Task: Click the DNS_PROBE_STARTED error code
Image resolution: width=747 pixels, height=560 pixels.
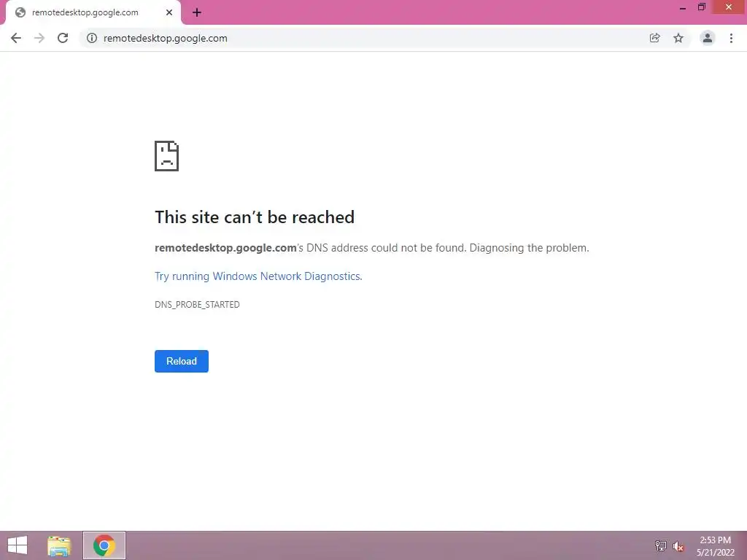Action: [197, 304]
